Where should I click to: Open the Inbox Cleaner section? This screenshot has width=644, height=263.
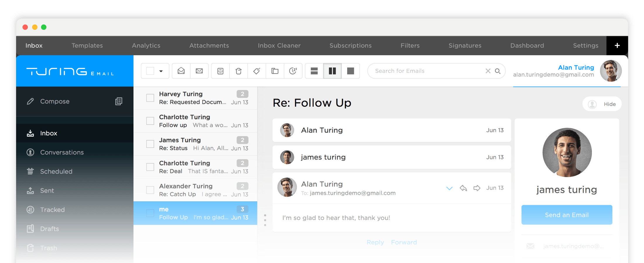click(279, 46)
